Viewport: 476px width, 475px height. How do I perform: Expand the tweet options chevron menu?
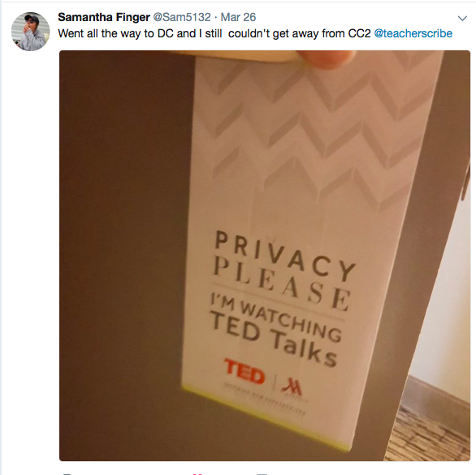click(x=462, y=18)
